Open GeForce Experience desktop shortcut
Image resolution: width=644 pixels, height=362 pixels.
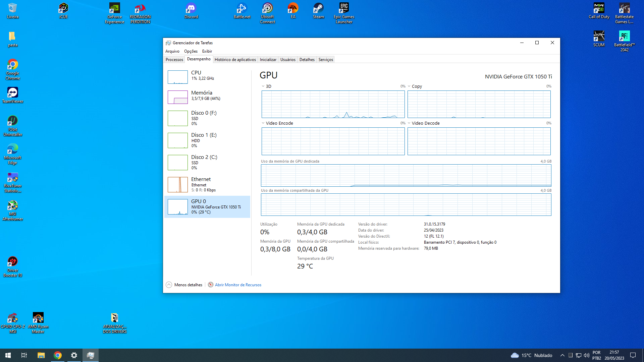[x=114, y=13]
